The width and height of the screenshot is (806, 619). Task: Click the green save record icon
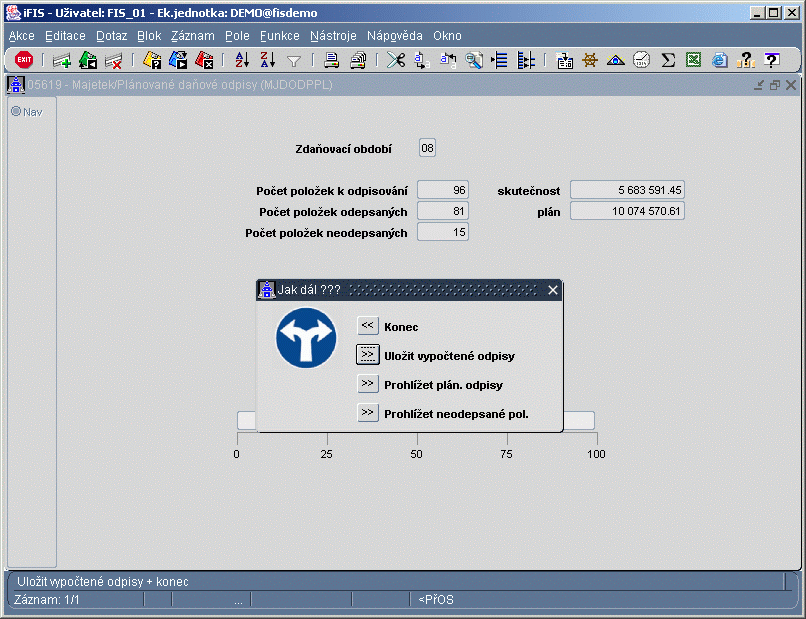coord(88,61)
